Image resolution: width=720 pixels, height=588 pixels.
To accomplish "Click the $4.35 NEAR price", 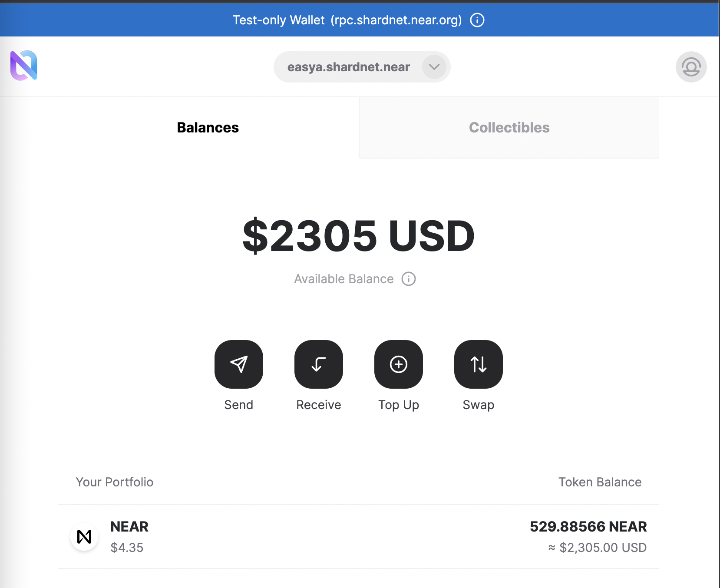I will coord(127,548).
